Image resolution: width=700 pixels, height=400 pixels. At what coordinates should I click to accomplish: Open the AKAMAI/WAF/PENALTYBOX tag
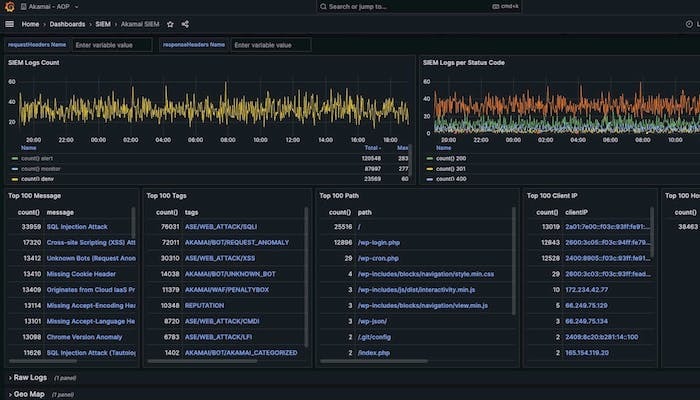tap(227, 290)
